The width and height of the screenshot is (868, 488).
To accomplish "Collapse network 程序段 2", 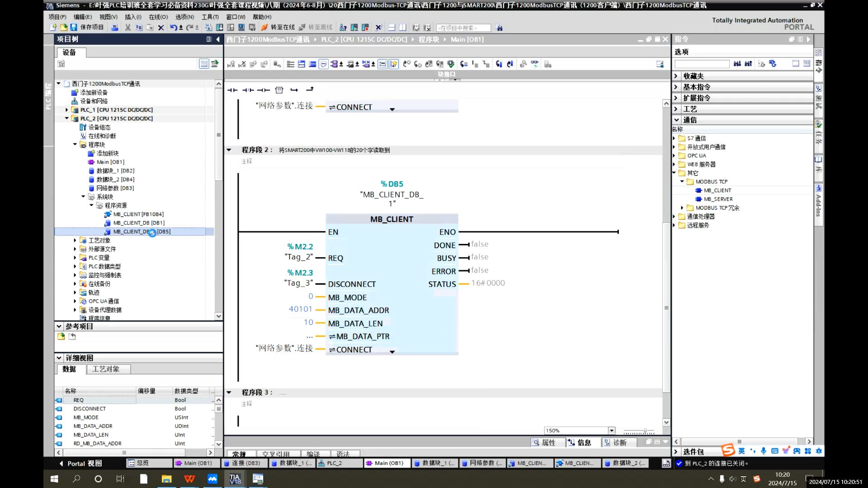I will pos(229,150).
